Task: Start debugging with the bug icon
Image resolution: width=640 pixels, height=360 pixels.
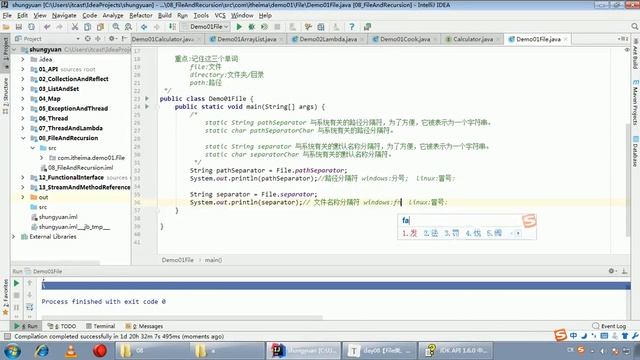Action: pyautogui.click(x=251, y=27)
